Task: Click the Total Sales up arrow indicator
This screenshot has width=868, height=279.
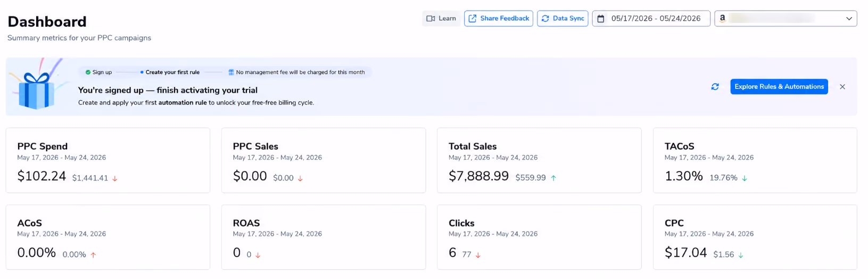Action: (553, 178)
